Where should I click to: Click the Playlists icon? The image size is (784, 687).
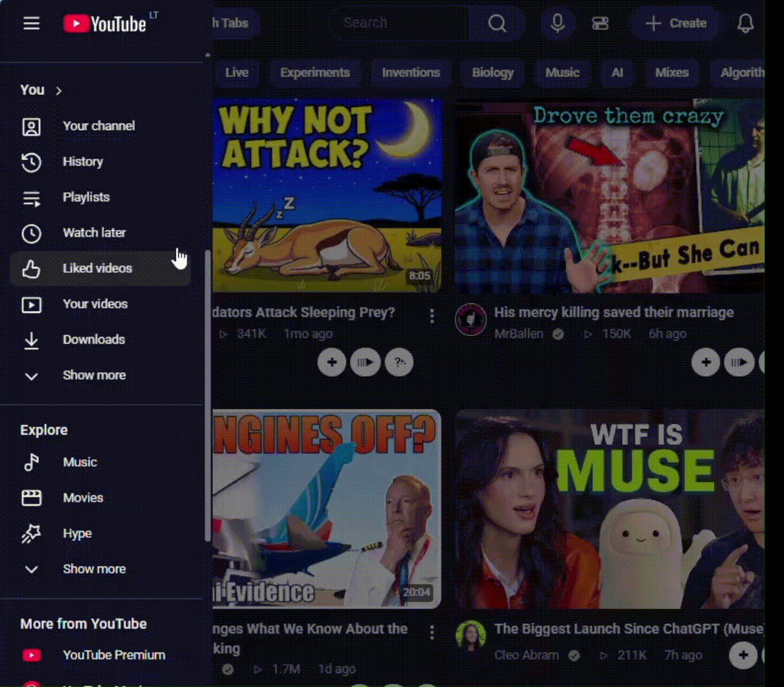click(x=31, y=198)
